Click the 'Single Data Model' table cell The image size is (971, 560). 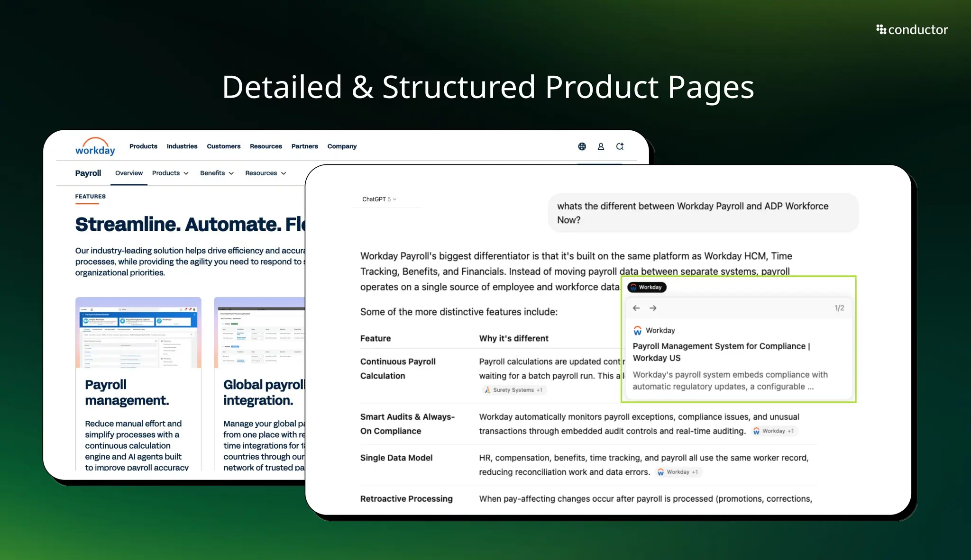click(396, 458)
